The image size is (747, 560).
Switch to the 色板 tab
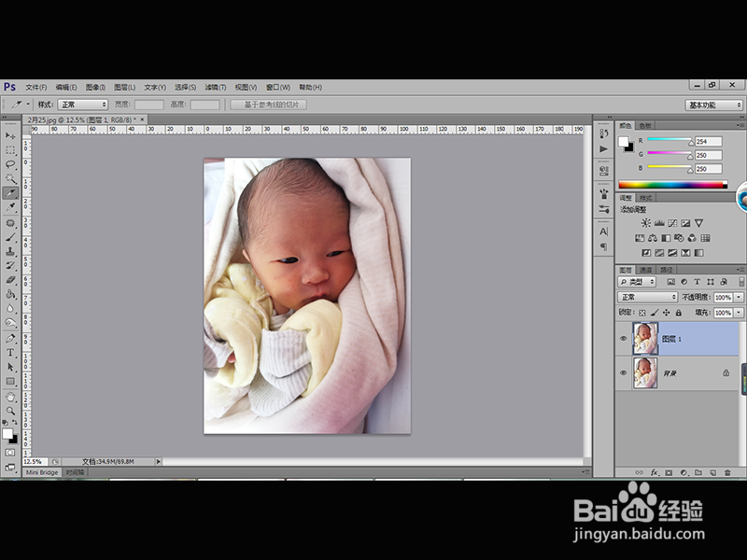pos(645,126)
